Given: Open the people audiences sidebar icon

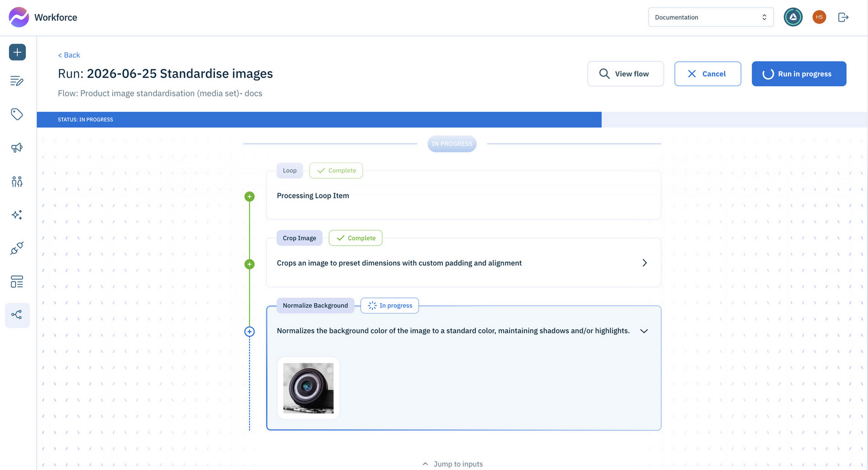Looking at the screenshot, I should (17, 181).
